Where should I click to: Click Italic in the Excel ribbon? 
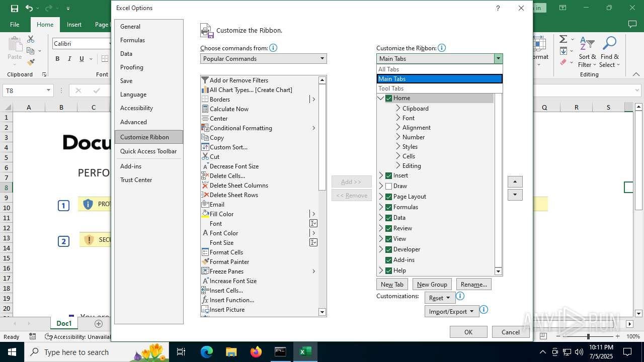point(69,59)
